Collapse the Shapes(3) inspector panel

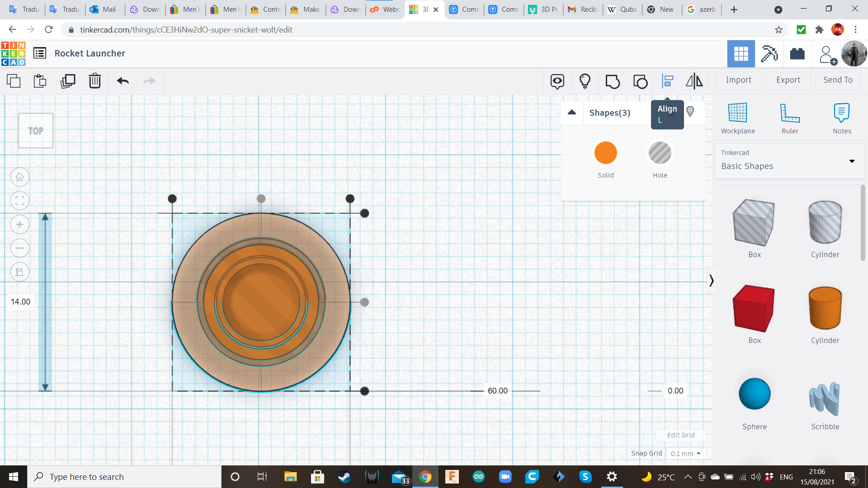tap(572, 113)
